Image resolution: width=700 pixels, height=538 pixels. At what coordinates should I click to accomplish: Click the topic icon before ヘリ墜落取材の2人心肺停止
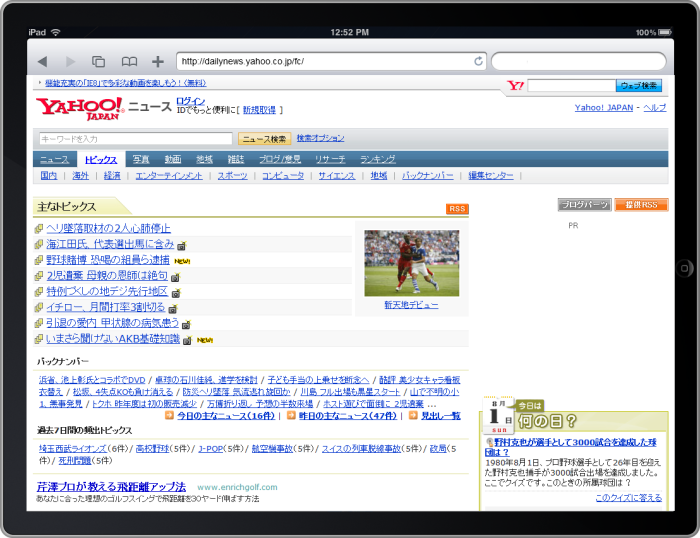[39, 229]
